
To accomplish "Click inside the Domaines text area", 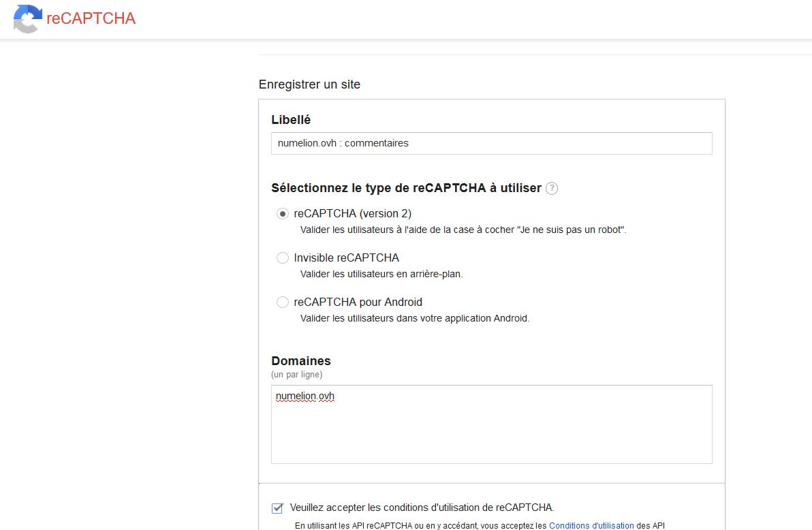I will point(491,424).
